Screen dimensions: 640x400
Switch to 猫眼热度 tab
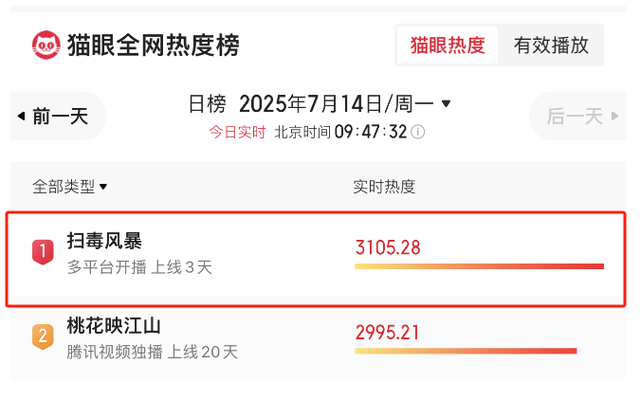[x=447, y=45]
